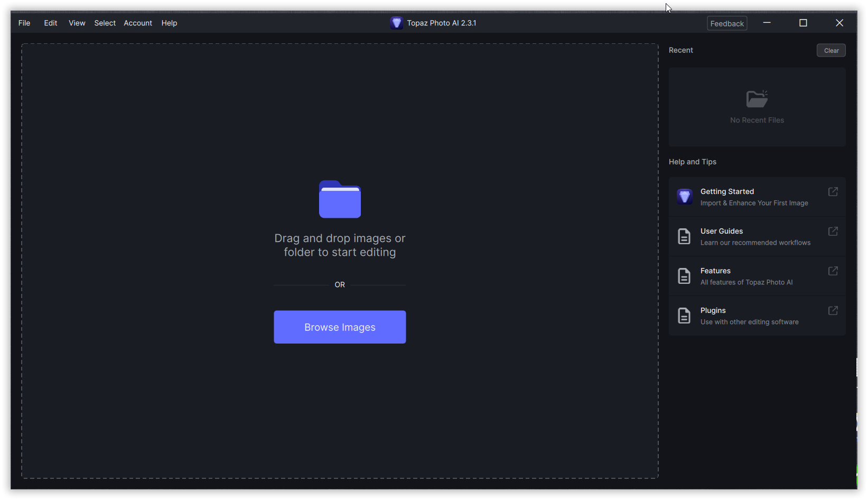This screenshot has width=868, height=500.
Task: Open Plugins external link icon
Action: pyautogui.click(x=833, y=310)
